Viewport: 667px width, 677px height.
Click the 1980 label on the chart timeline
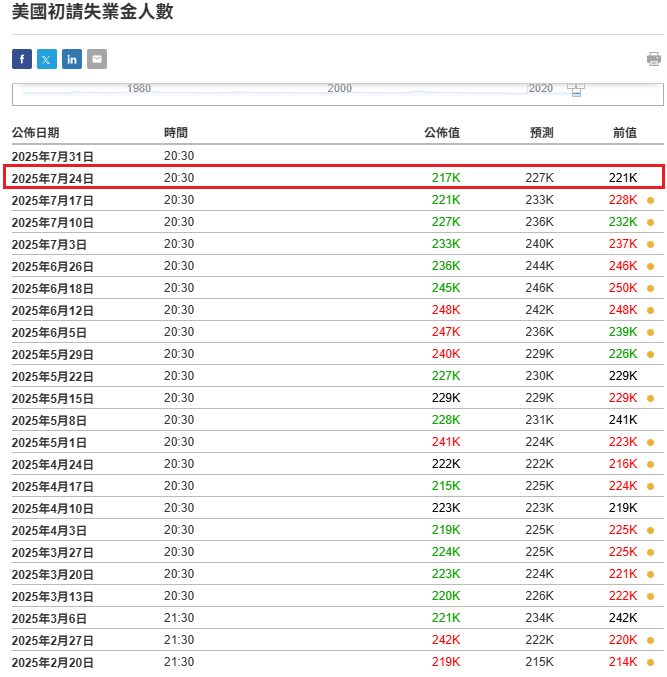tap(139, 89)
